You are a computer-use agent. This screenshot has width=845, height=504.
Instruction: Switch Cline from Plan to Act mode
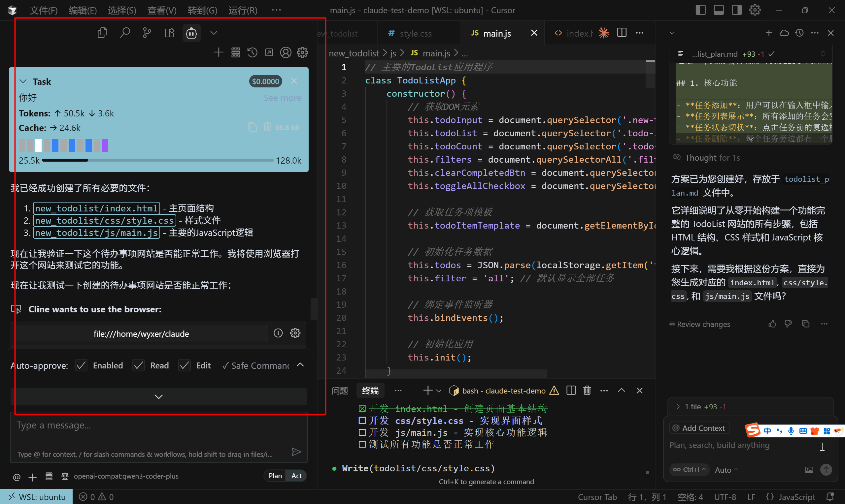296,476
